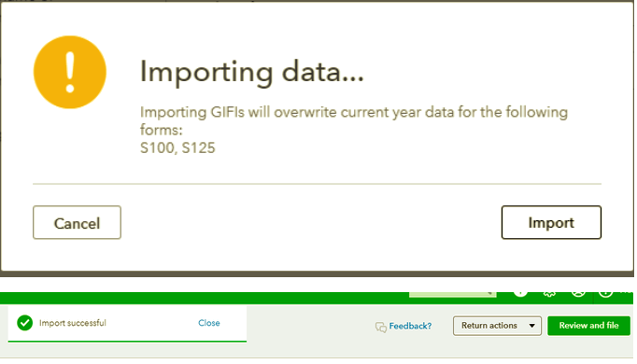Open the user profile icon in green bar
This screenshot has height=364, width=637.
[578, 292]
